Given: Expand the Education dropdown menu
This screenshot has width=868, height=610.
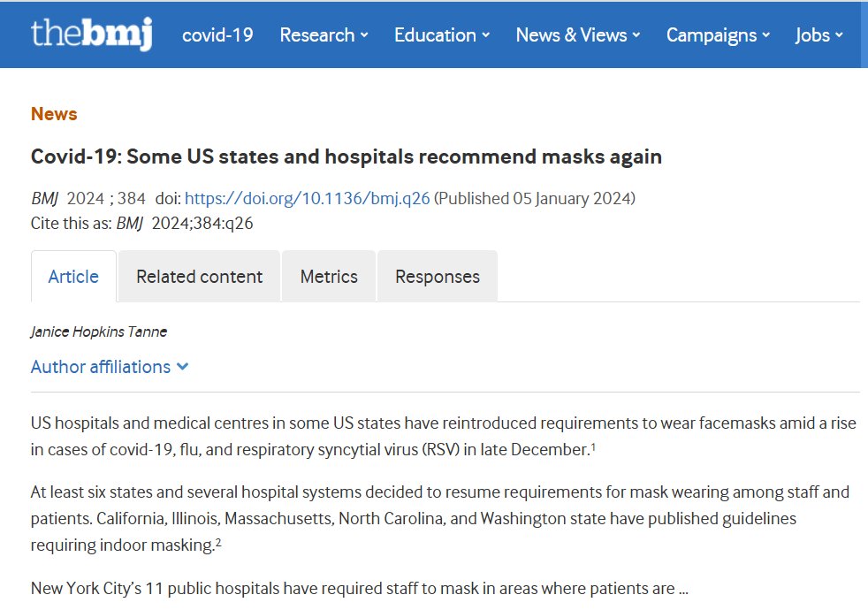Looking at the screenshot, I should [441, 35].
